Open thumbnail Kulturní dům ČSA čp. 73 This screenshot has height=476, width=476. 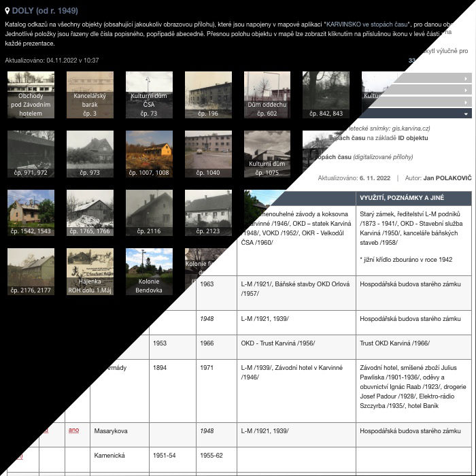point(149,95)
